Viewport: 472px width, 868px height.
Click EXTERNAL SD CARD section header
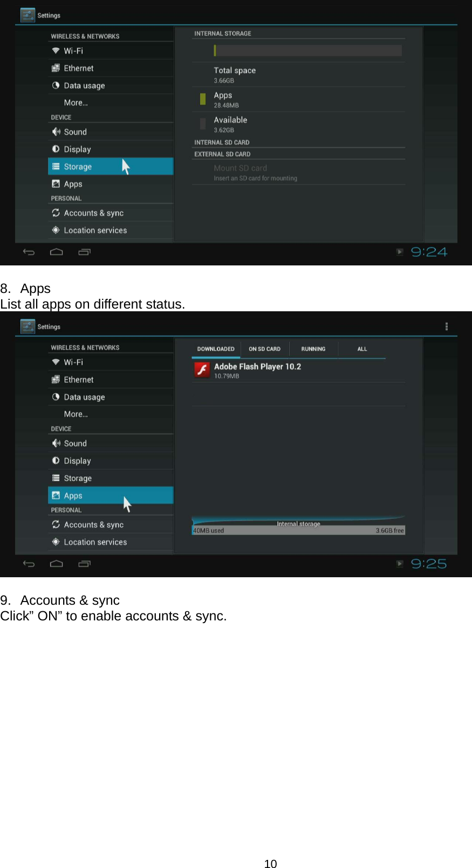tap(222, 154)
